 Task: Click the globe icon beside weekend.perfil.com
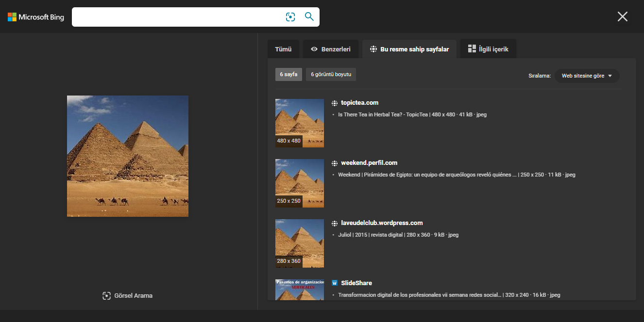click(335, 163)
